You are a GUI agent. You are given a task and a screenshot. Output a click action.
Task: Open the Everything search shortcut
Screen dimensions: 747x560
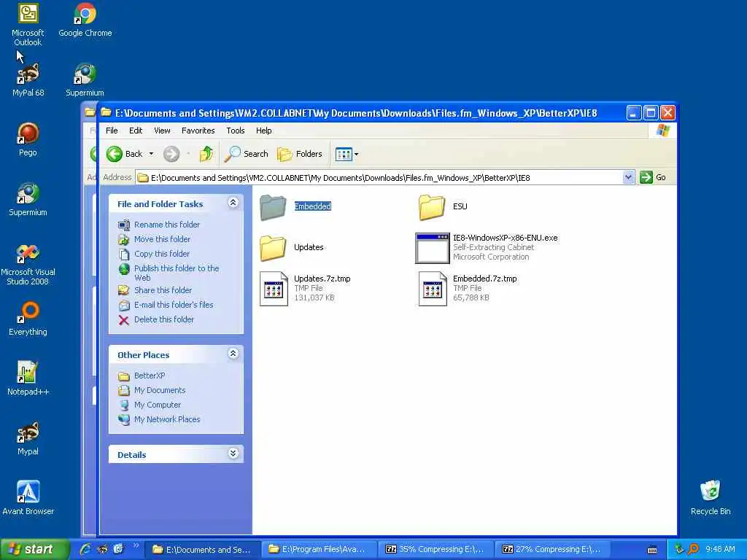[28, 319]
